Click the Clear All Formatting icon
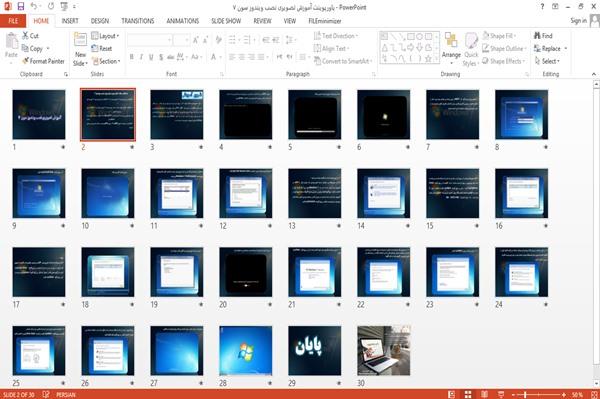The height and width of the screenshot is (399, 600). [218, 40]
